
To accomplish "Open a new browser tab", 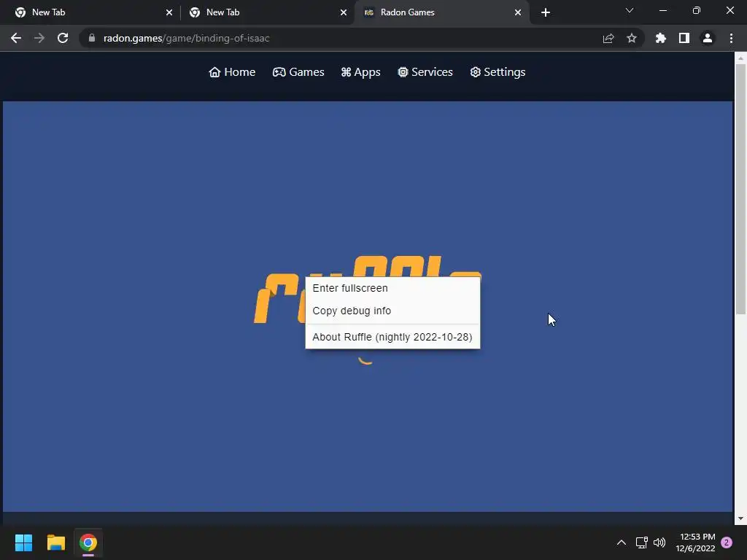I will click(x=546, y=12).
